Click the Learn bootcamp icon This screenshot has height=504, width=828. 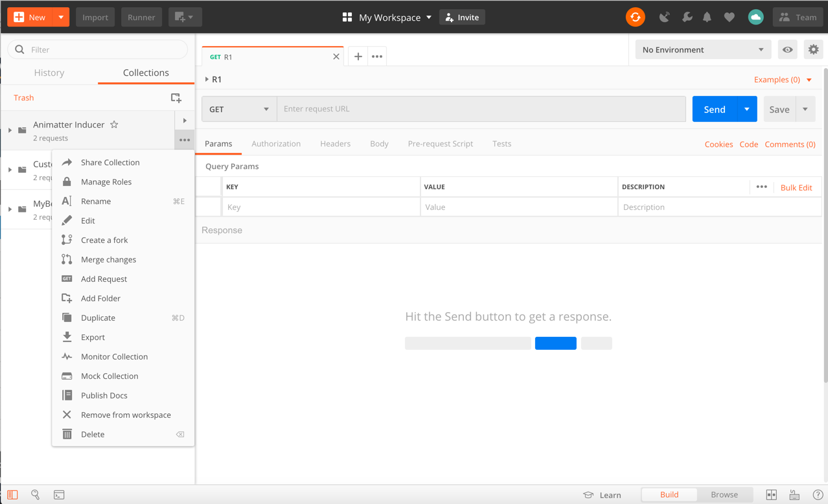tap(588, 495)
